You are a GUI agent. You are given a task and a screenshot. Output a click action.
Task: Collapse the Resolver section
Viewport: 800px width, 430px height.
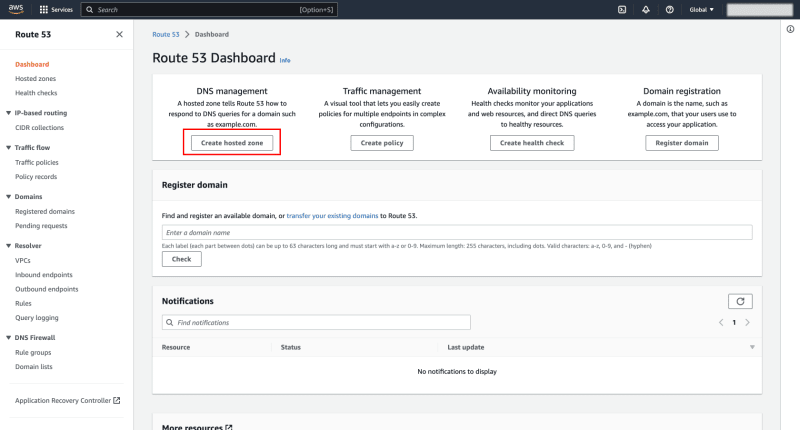pyautogui.click(x=9, y=245)
